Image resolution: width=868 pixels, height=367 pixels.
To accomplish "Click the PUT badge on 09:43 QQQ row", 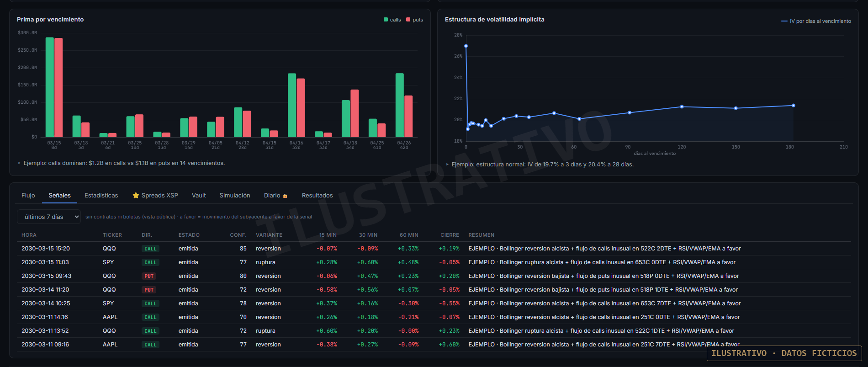I will (149, 276).
